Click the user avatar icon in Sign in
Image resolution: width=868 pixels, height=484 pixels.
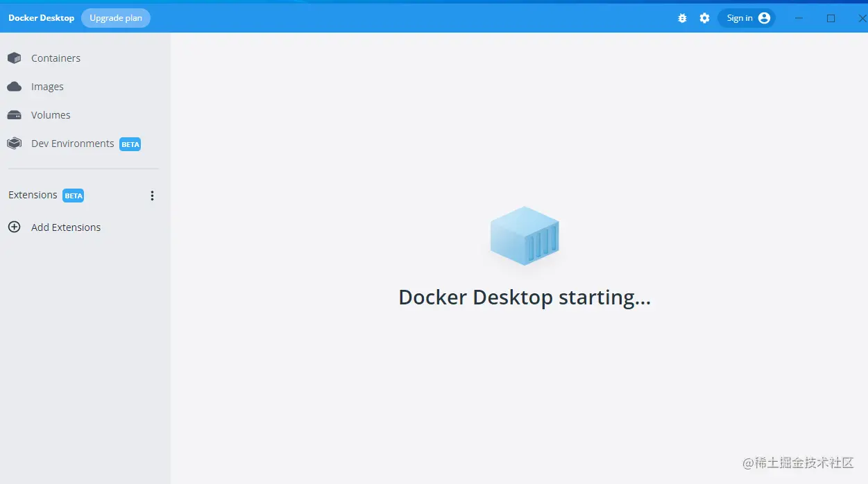(x=764, y=18)
